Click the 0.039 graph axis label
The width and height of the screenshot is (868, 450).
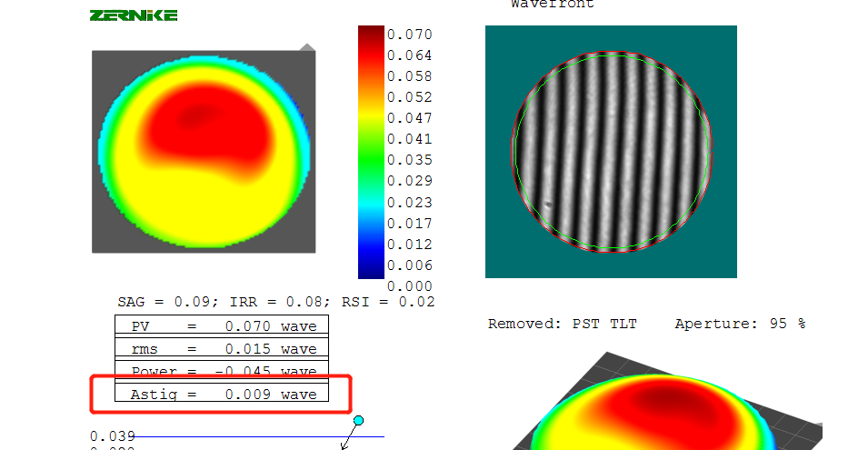pyautogui.click(x=113, y=436)
